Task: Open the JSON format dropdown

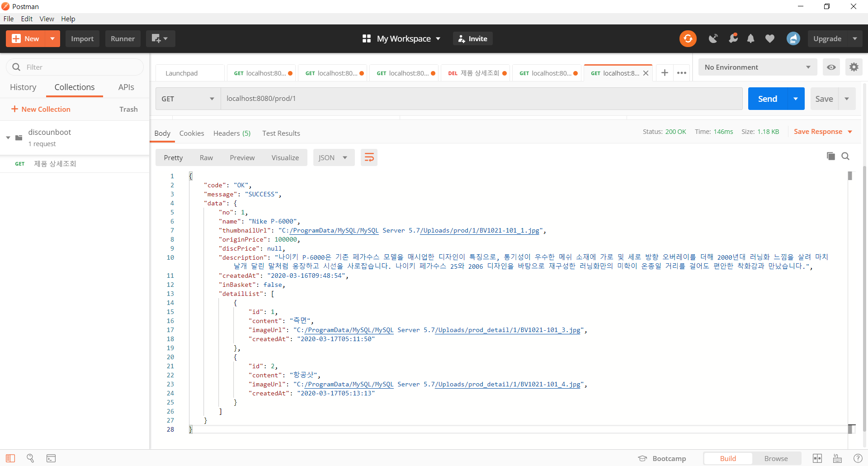Action: coord(334,157)
